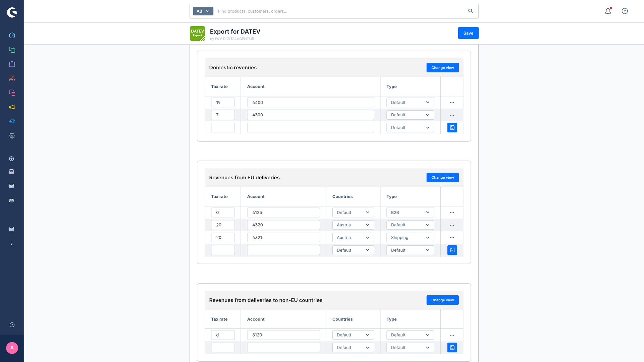
Task: Open the Settings gear icon
Action: [x=12, y=136]
